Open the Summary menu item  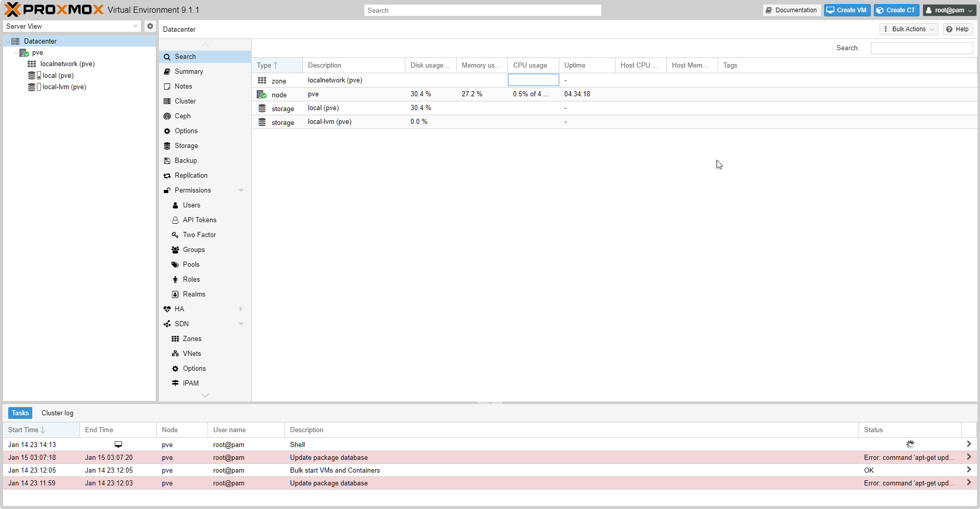click(189, 72)
